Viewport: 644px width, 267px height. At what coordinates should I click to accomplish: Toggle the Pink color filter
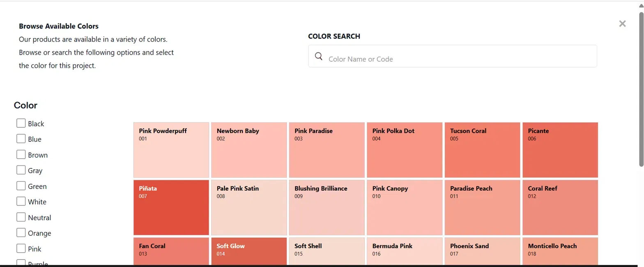[21, 248]
